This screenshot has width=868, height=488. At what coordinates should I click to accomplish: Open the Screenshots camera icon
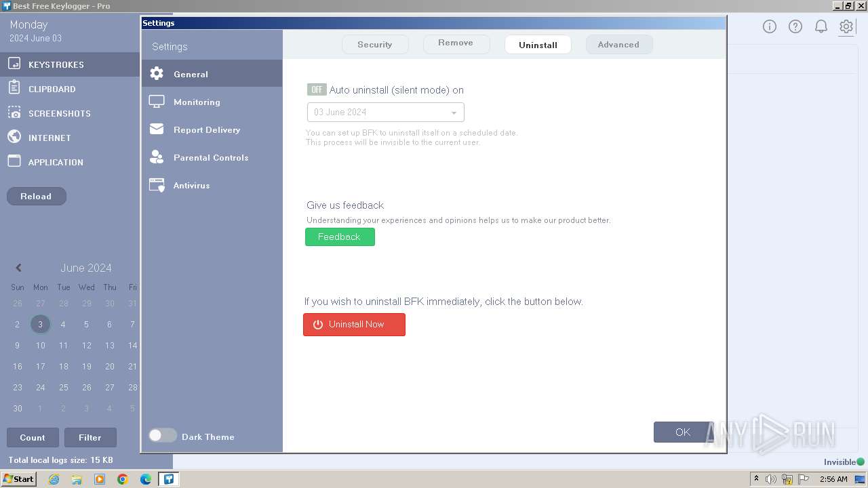pos(14,113)
